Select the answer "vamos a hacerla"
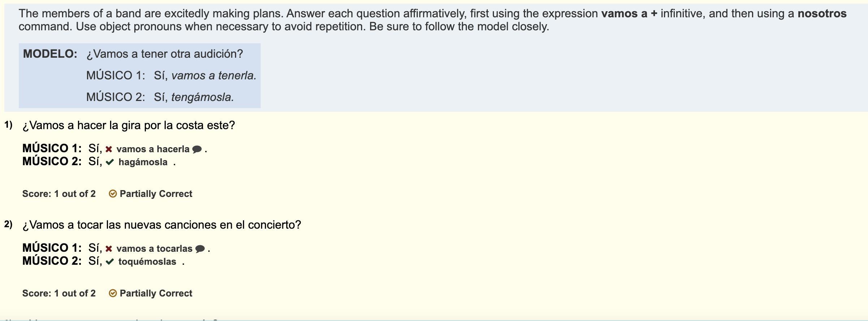The height and width of the screenshot is (321, 868). [153, 149]
